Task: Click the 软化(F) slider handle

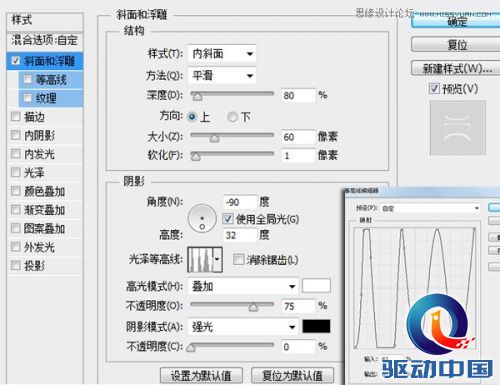Action: tap(196, 156)
